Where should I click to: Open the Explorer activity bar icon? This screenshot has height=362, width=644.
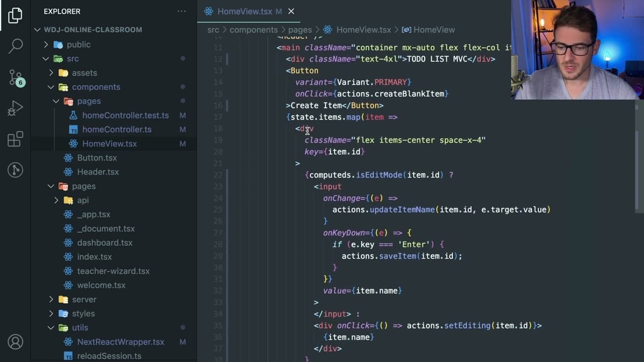(15, 16)
